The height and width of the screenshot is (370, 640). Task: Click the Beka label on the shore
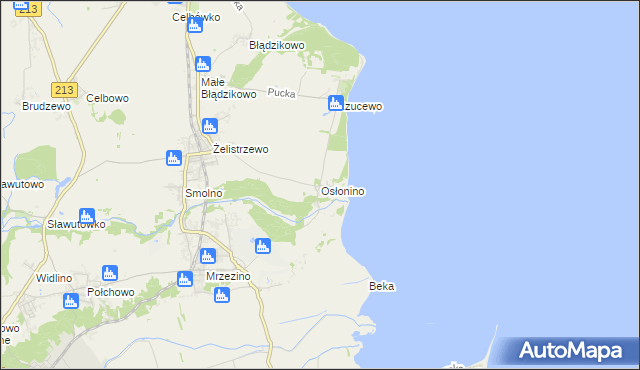(x=382, y=286)
